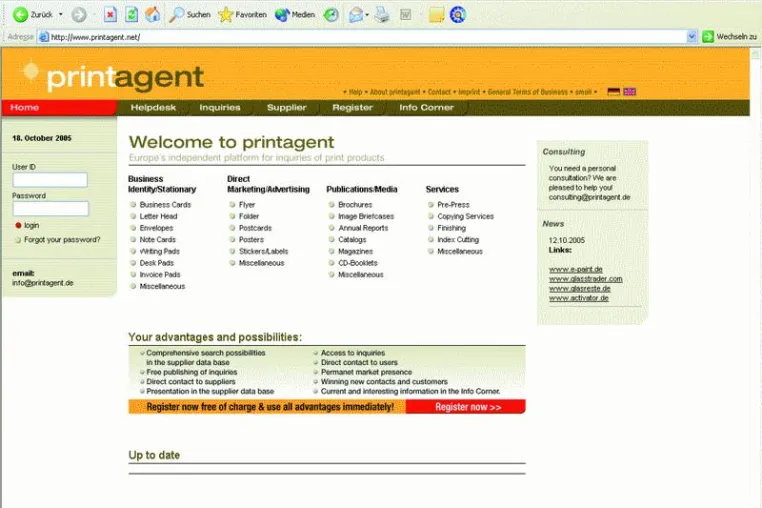Stop page loading with red X icon
The image size is (762, 508).
tap(111, 15)
